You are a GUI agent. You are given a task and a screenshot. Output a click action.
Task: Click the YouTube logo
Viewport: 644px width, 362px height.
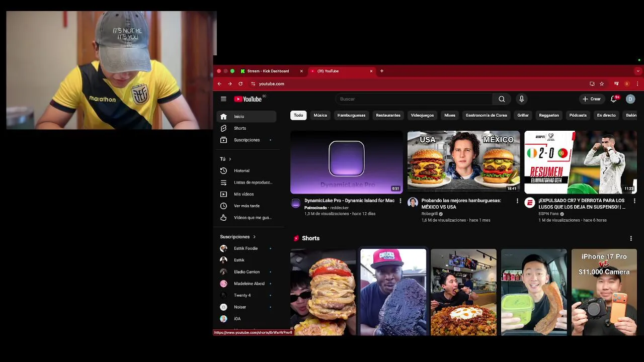point(248,99)
